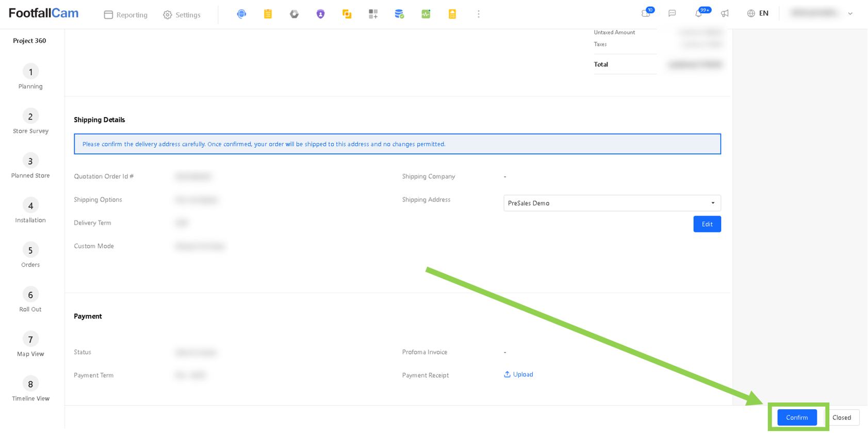Open the icon with badge 10

coord(647,13)
